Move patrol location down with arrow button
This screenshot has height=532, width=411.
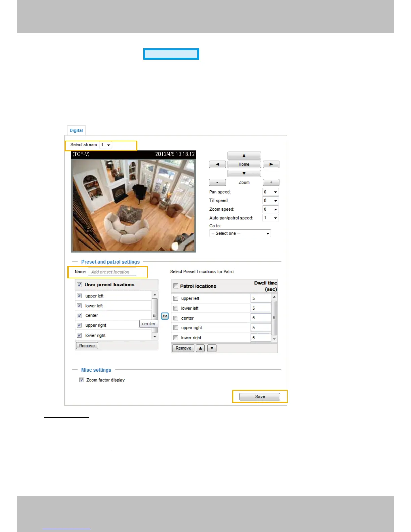[x=212, y=348]
